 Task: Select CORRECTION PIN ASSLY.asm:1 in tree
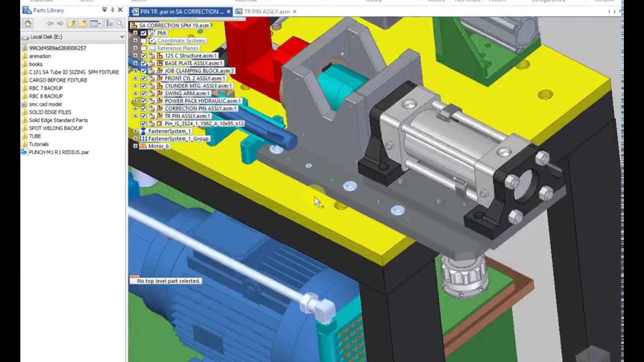click(200, 109)
